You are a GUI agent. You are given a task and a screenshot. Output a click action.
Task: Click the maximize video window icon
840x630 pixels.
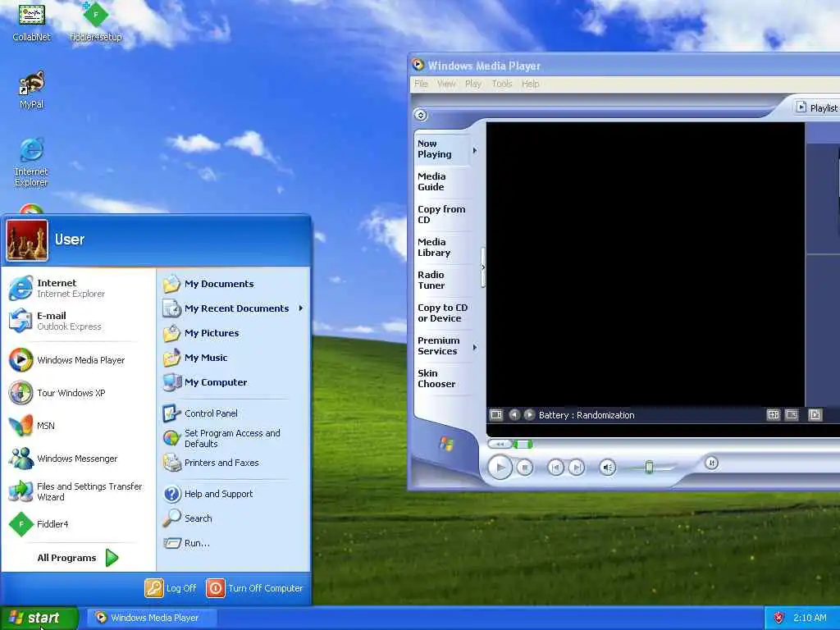(773, 414)
